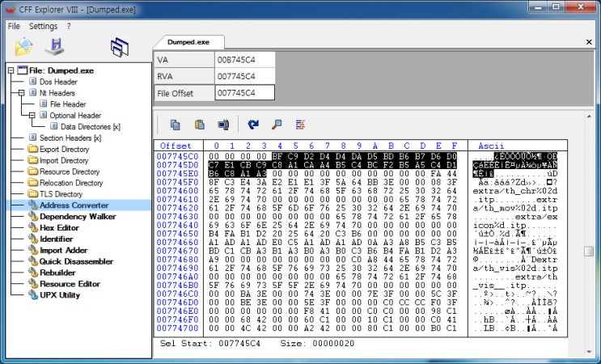
Task: Click the Copy icon in hex toolbar
Action: tap(175, 125)
